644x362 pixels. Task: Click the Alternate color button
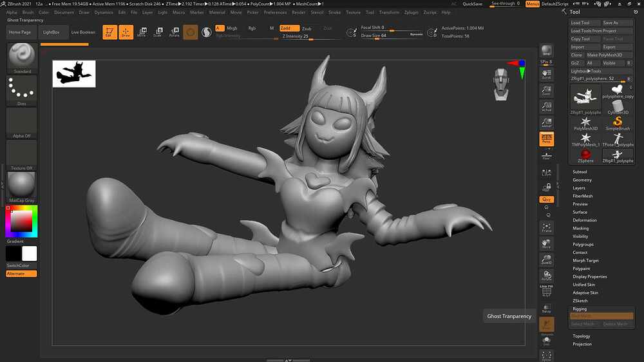point(21,274)
